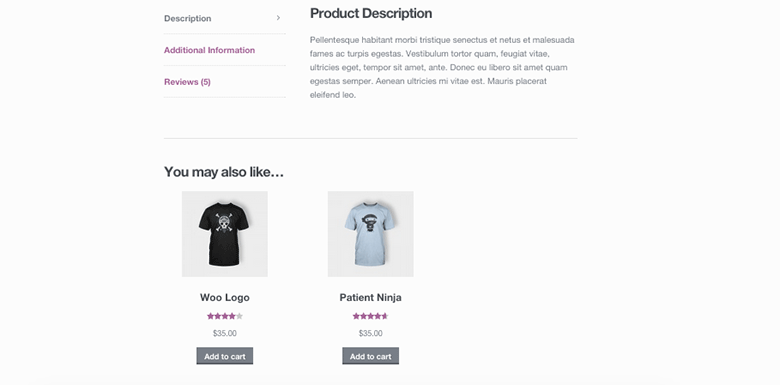Add the Patient Ninja shirt to cart

click(371, 356)
